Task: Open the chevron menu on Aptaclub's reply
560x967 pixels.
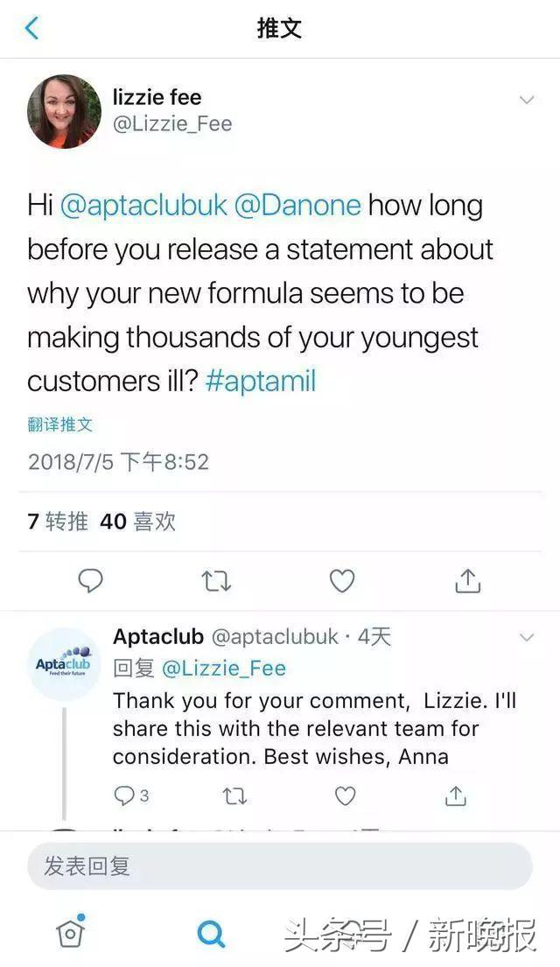Action: coord(526,638)
